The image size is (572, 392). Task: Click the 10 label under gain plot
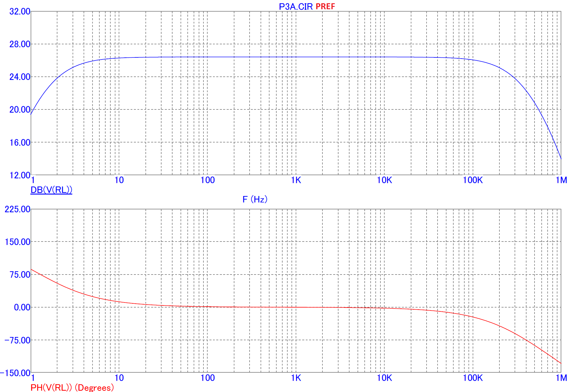119,180
